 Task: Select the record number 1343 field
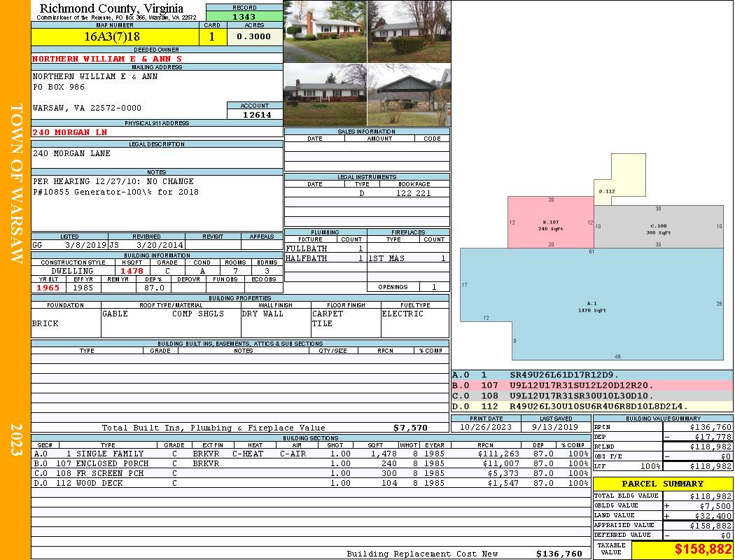[x=244, y=16]
